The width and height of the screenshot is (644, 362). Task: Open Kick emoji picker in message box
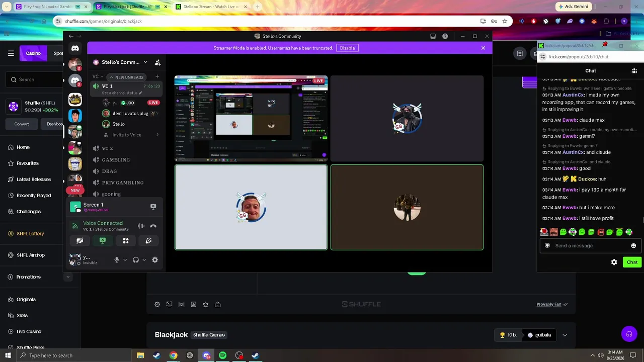pos(633,246)
